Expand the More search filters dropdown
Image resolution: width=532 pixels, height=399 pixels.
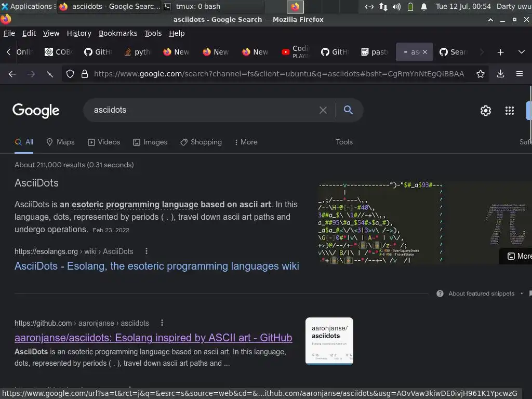coord(246,142)
